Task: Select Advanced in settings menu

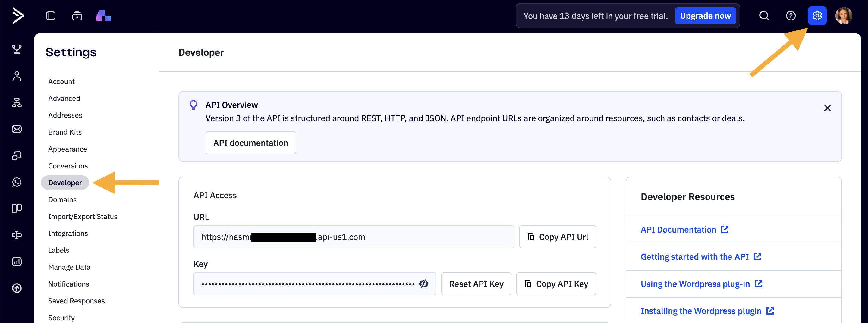Action: 64,98
